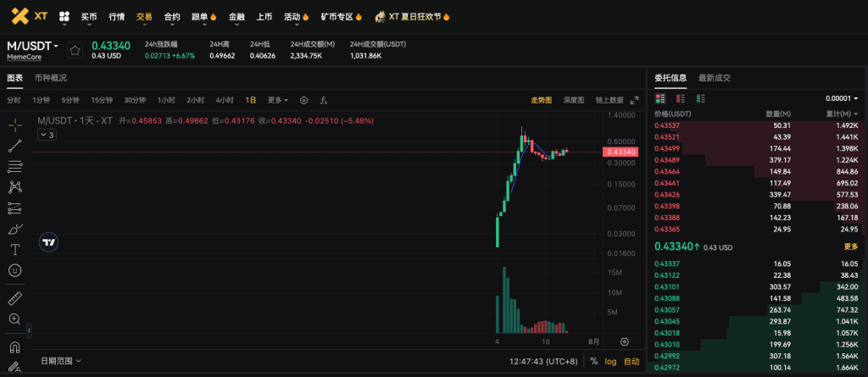Image resolution: width=868 pixels, height=377 pixels.
Task: Click the XT 夏日狂欢节 mascot icon
Action: tap(381, 17)
